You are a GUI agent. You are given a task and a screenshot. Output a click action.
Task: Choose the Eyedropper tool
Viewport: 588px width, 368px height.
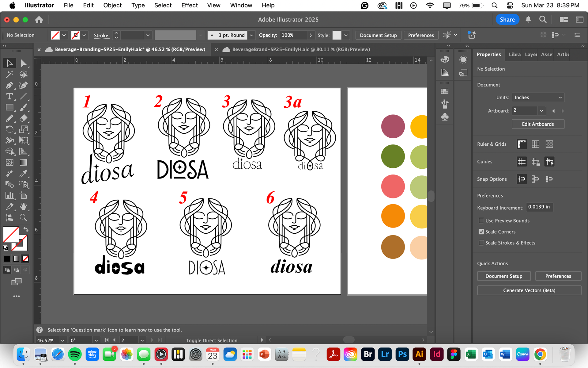point(23,174)
